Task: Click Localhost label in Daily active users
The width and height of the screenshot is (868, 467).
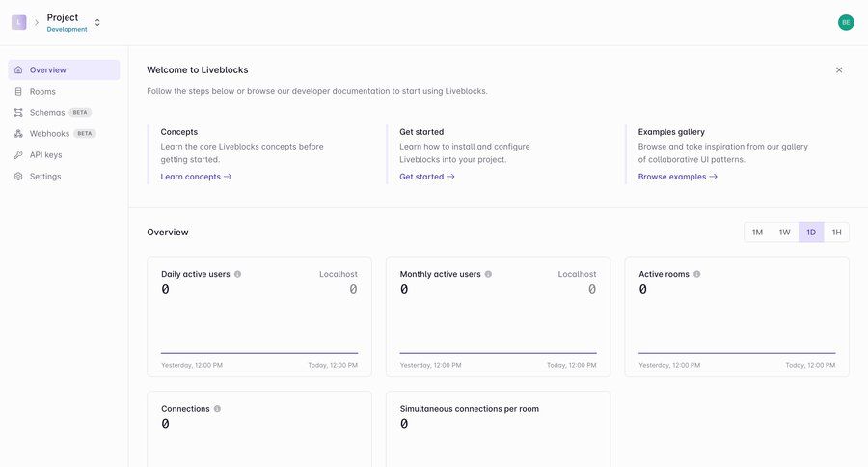Action: point(339,274)
